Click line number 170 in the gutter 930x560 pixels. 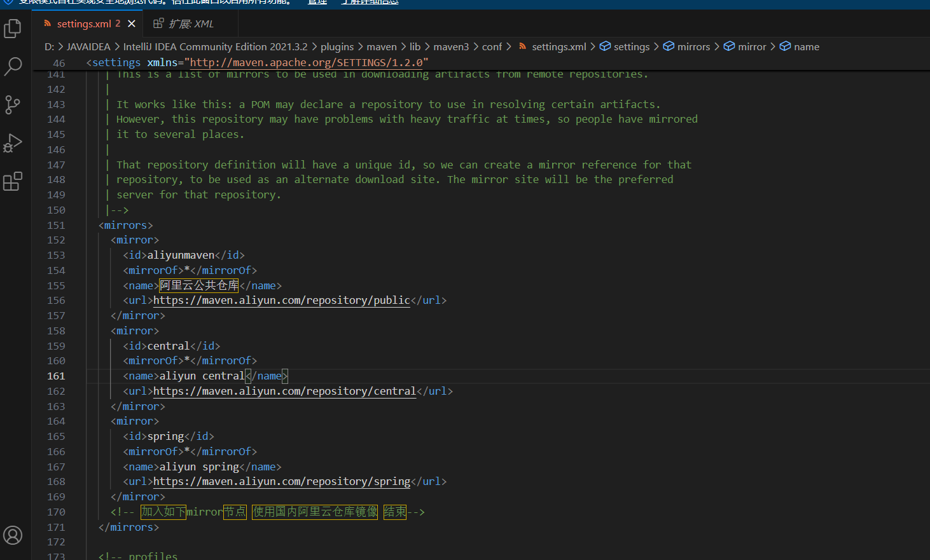56,512
